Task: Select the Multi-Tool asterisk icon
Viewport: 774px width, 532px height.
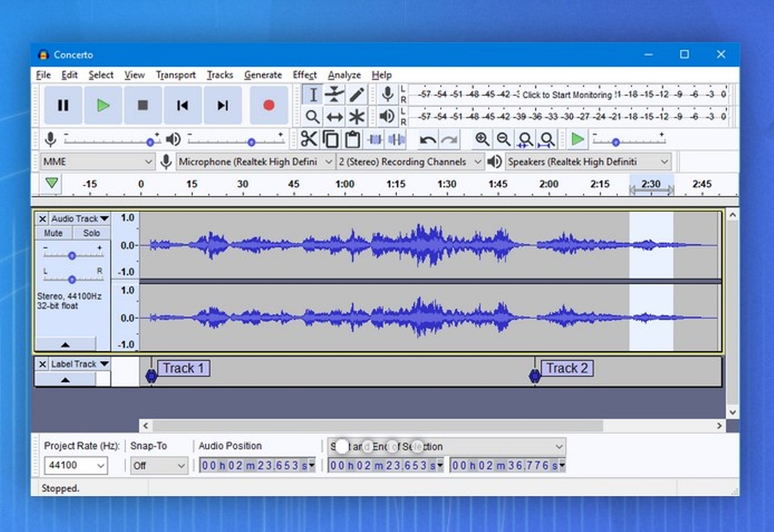Action: click(356, 116)
